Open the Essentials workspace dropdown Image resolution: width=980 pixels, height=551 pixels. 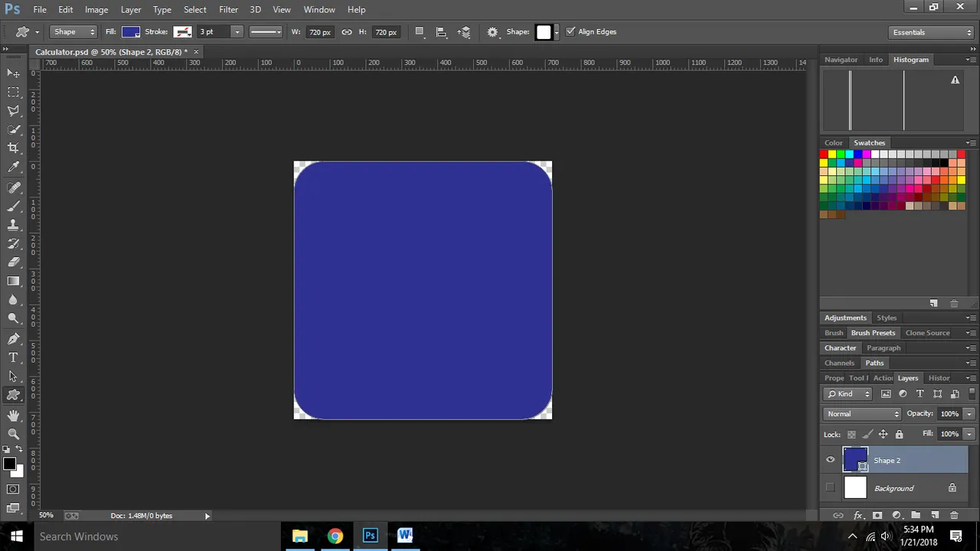(x=932, y=32)
